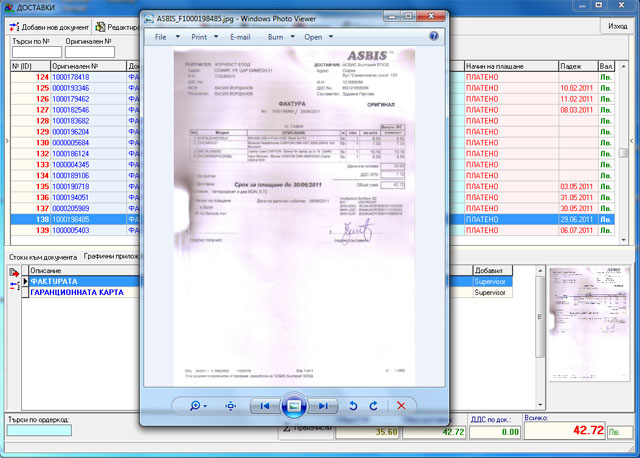This screenshot has width=640, height=458.
Task: Go to the previous photo
Action: [x=265, y=406]
